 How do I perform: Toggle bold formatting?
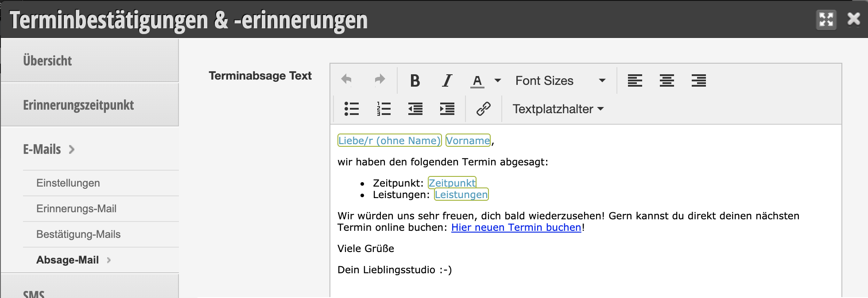(415, 80)
